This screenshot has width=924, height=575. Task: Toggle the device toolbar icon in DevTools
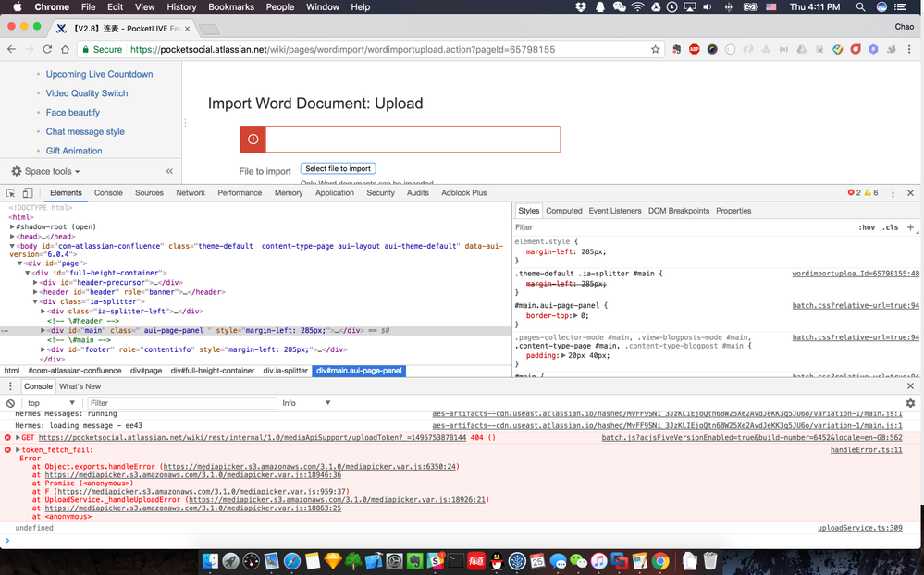27,193
